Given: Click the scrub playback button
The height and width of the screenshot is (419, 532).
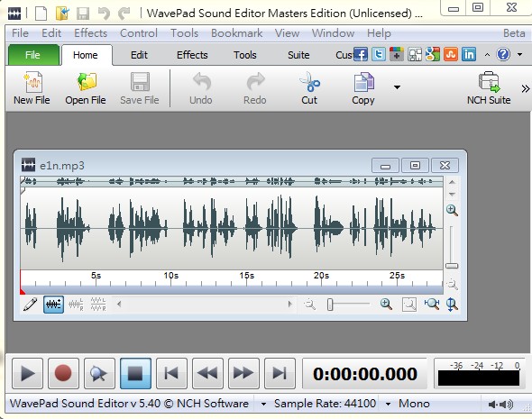Looking at the screenshot, I should 99,373.
